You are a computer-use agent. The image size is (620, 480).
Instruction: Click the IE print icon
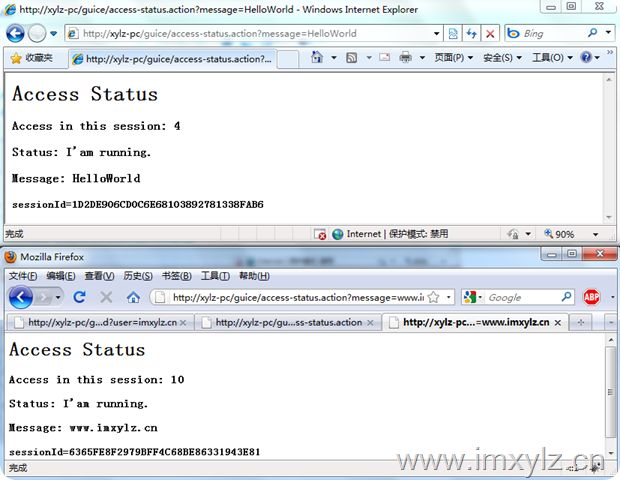[405, 58]
